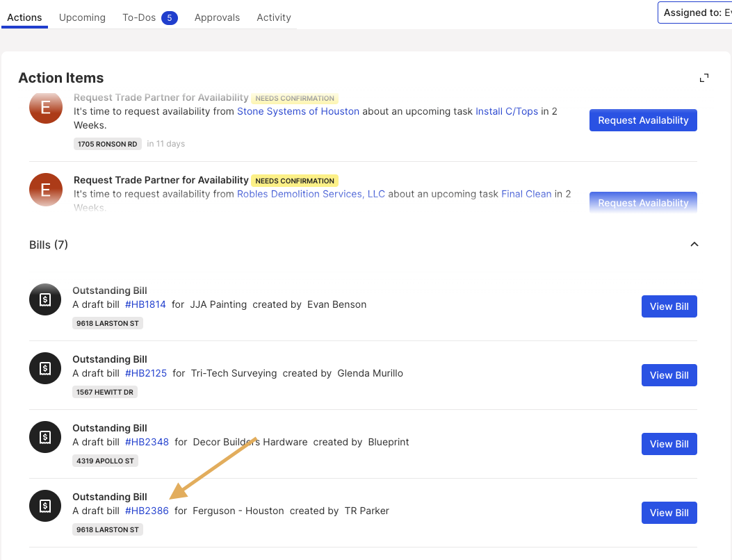
Task: View Bill for Tri-Tech Surveying
Action: (669, 375)
